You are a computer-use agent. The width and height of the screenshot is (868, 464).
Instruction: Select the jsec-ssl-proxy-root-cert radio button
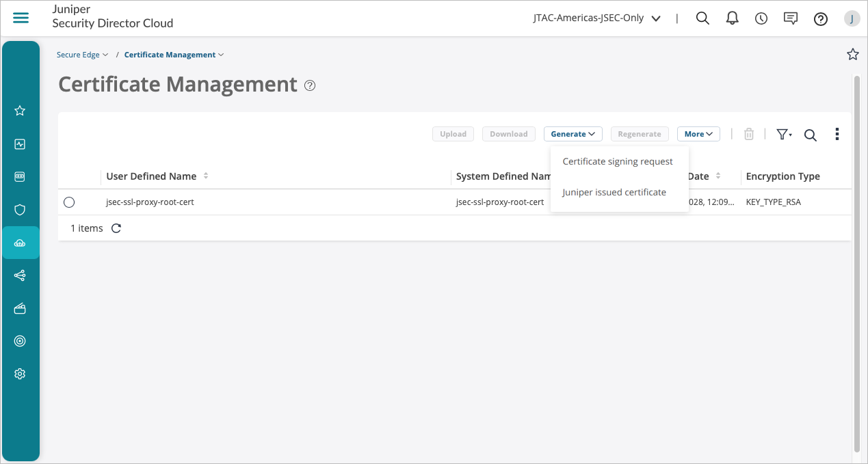tap(69, 202)
